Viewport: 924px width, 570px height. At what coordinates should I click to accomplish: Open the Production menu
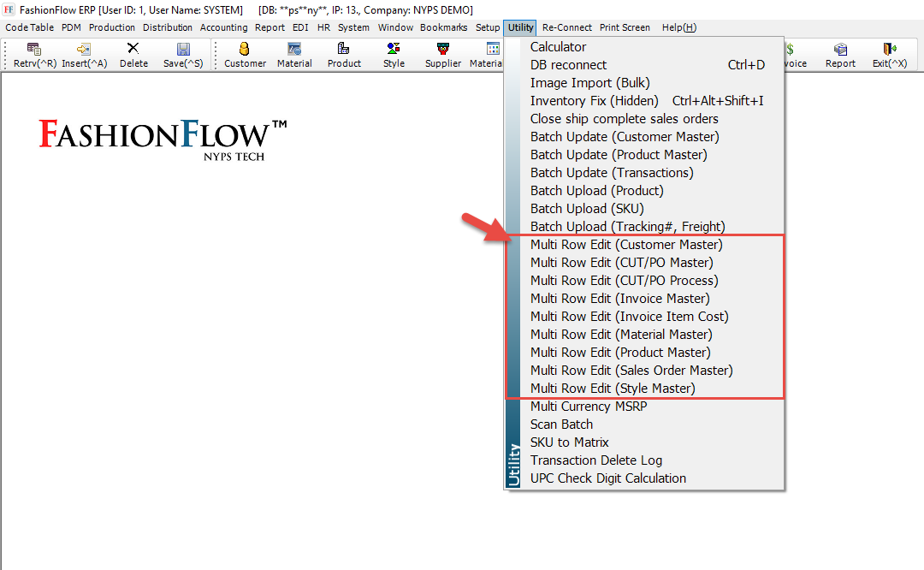[112, 27]
